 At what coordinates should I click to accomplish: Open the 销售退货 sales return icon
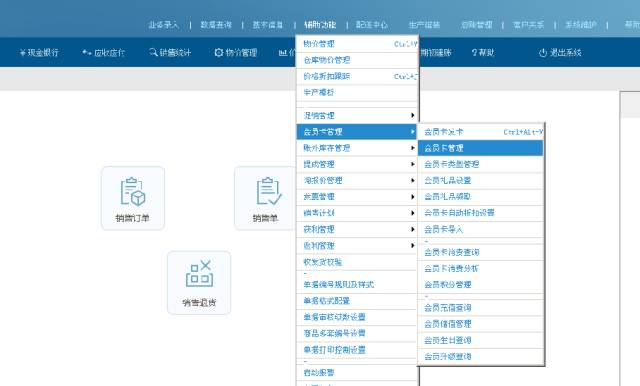point(199,283)
